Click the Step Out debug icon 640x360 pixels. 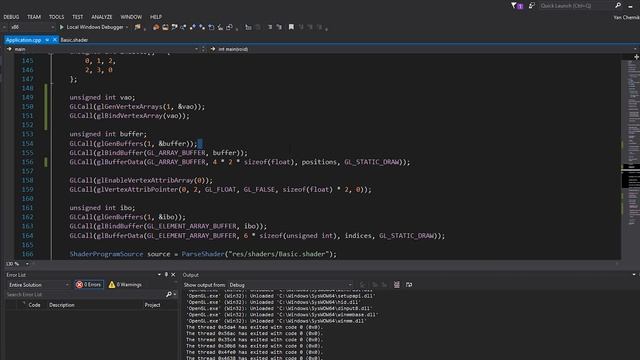211,27
